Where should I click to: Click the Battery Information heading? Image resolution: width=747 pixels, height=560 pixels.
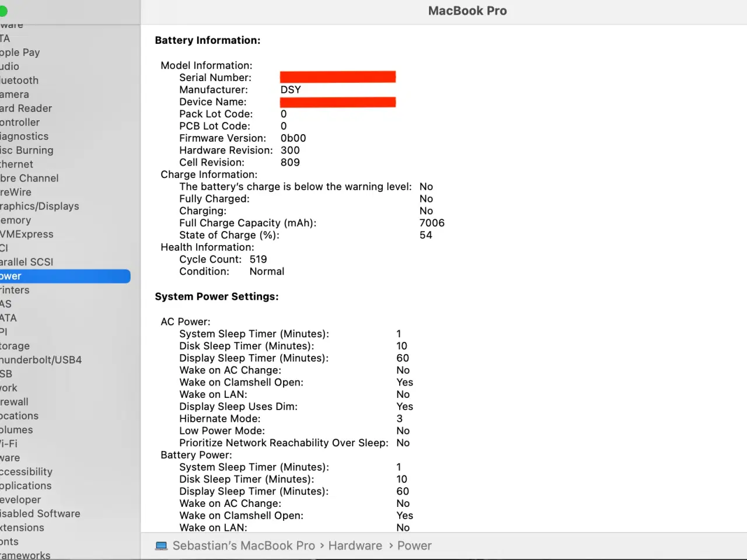coord(208,40)
